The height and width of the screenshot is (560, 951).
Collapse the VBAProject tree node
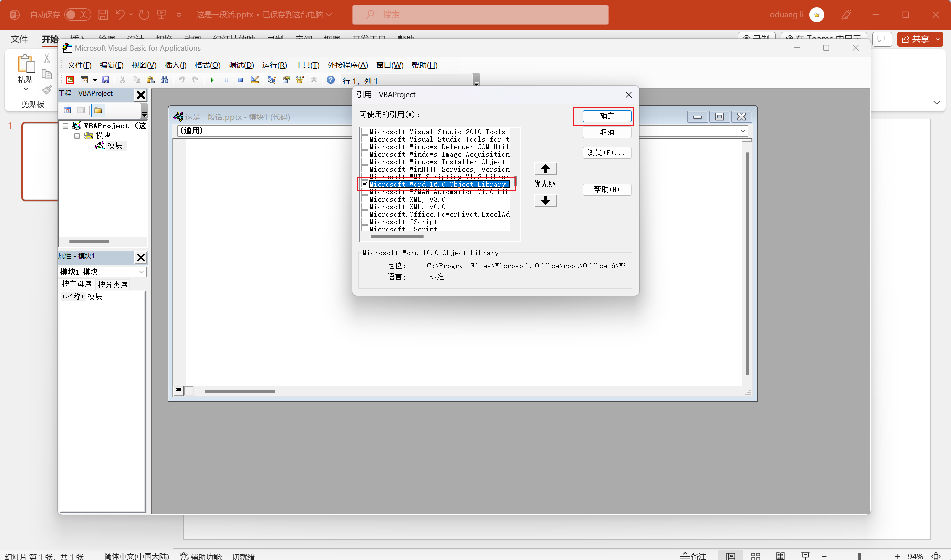tap(66, 126)
